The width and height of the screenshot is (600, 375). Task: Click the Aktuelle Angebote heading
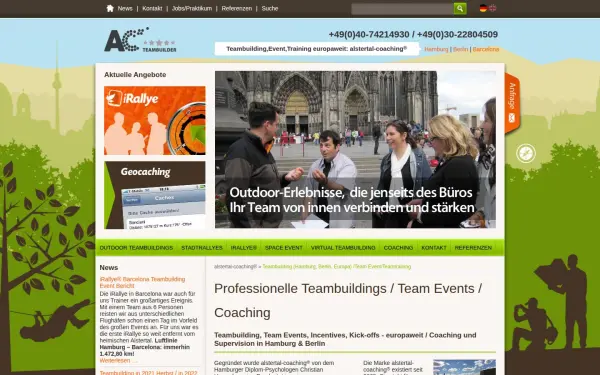[135, 75]
